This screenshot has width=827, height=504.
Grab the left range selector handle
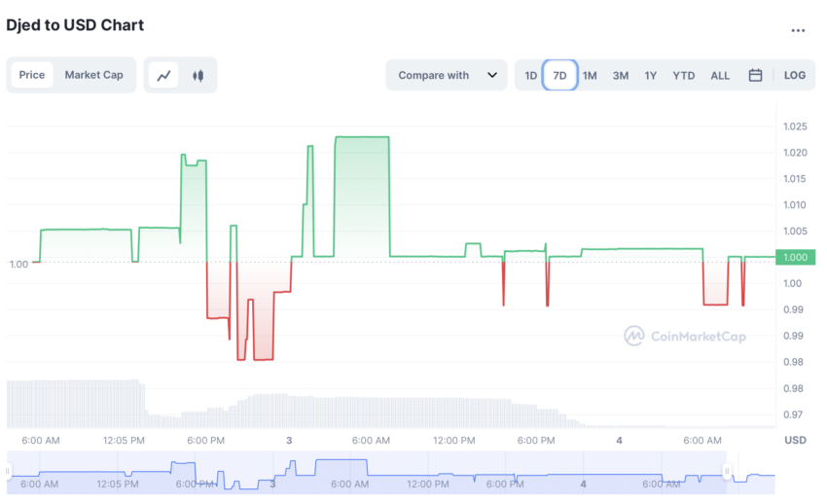click(8, 471)
